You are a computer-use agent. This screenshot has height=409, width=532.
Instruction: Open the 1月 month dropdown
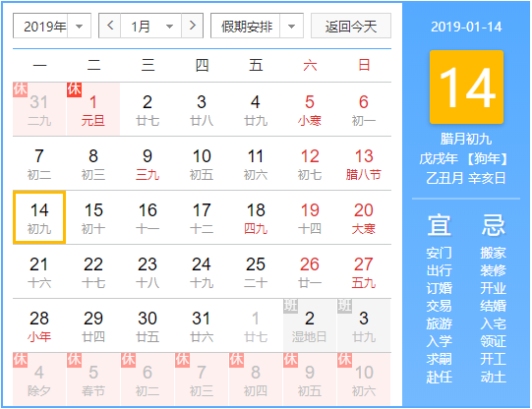point(151,26)
